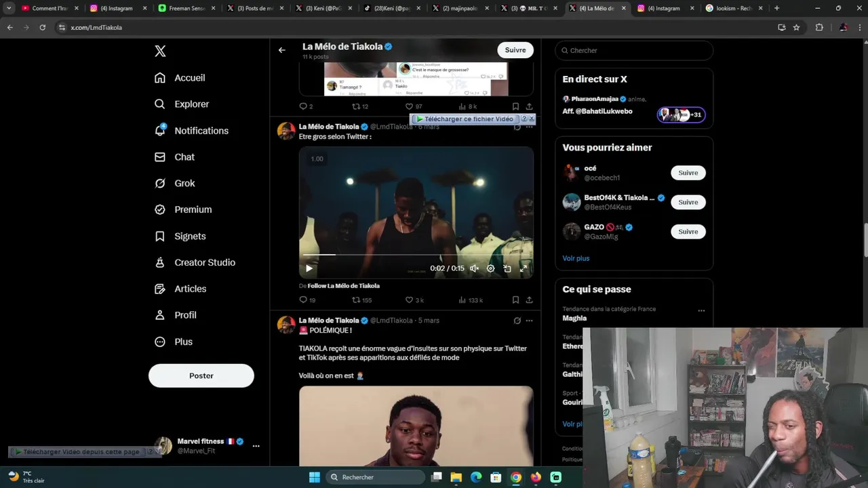Image resolution: width=868 pixels, height=488 pixels.
Task: Open Marvel fitness account options (three dots)
Action: [256, 446]
